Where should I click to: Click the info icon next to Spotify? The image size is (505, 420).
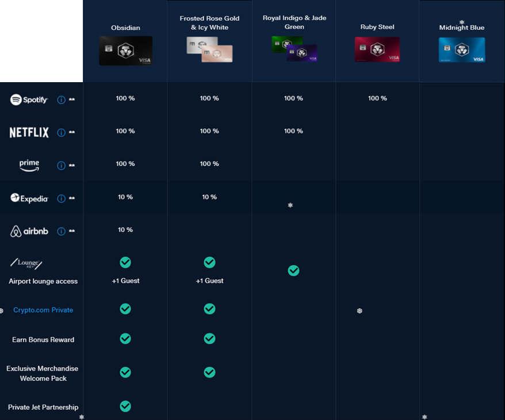tap(61, 100)
